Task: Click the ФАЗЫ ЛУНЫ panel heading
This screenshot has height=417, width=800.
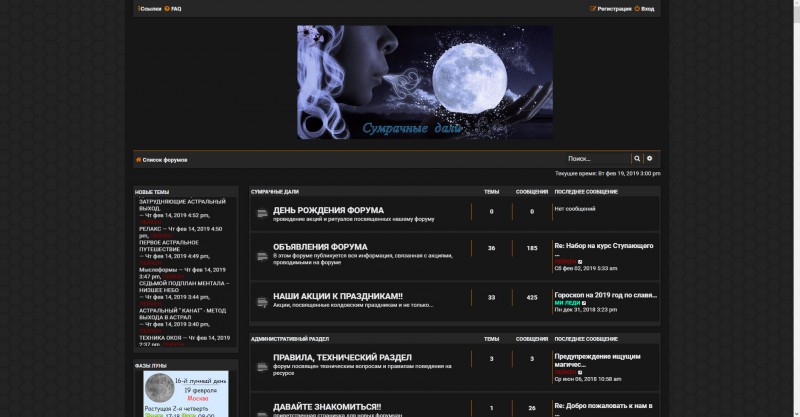Action: click(151, 366)
